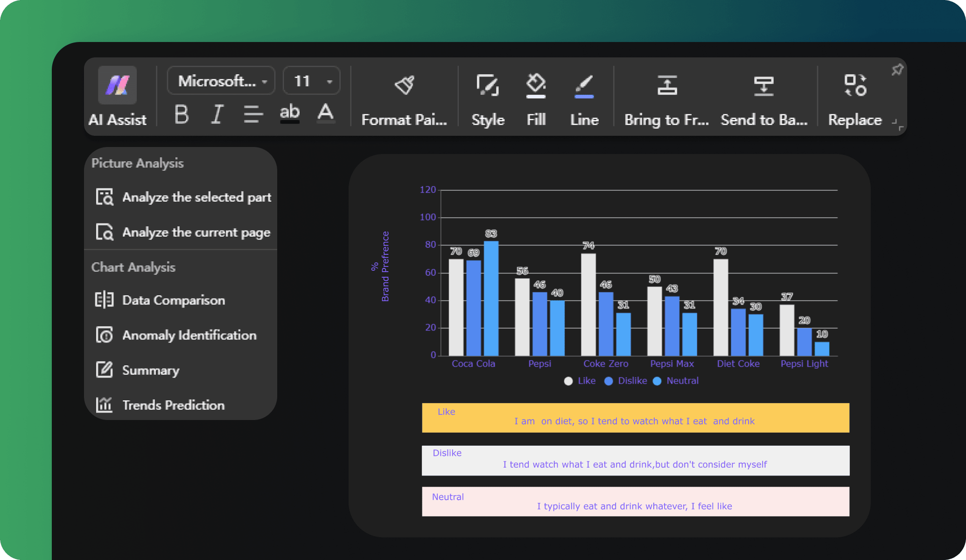Select the Format Painter tool

[x=404, y=100]
